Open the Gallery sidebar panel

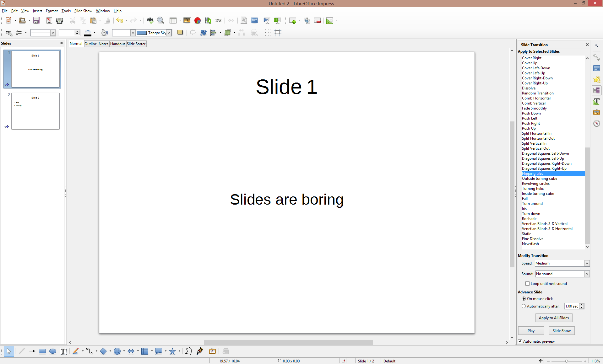point(597,112)
